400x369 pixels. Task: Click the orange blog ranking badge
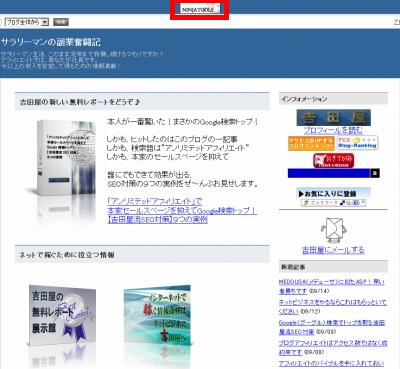pos(311,143)
